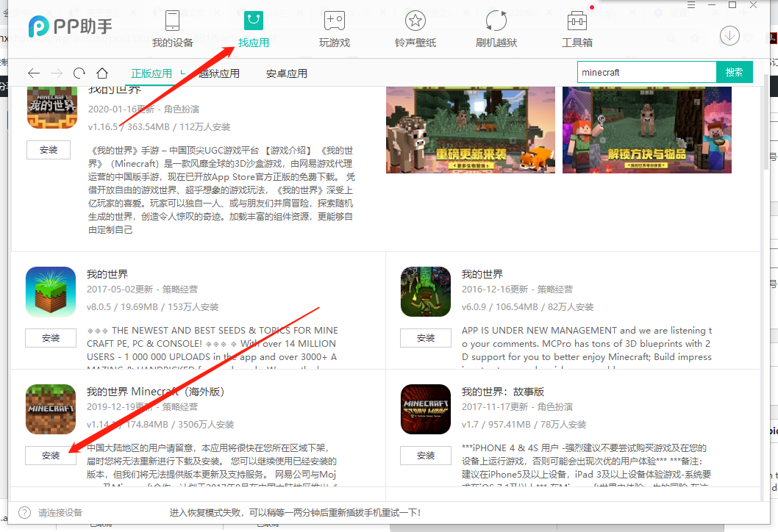Open title 我的世界 dated 2017-05-02

pos(107,274)
